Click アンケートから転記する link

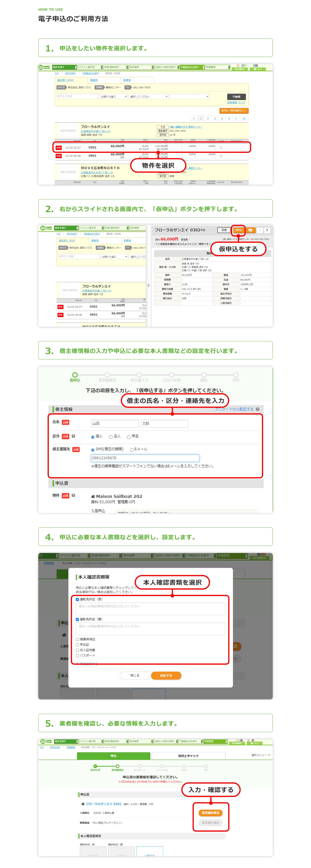pos(235,409)
